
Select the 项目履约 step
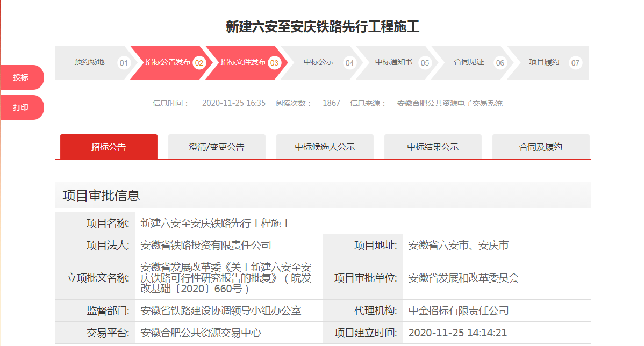(x=544, y=62)
